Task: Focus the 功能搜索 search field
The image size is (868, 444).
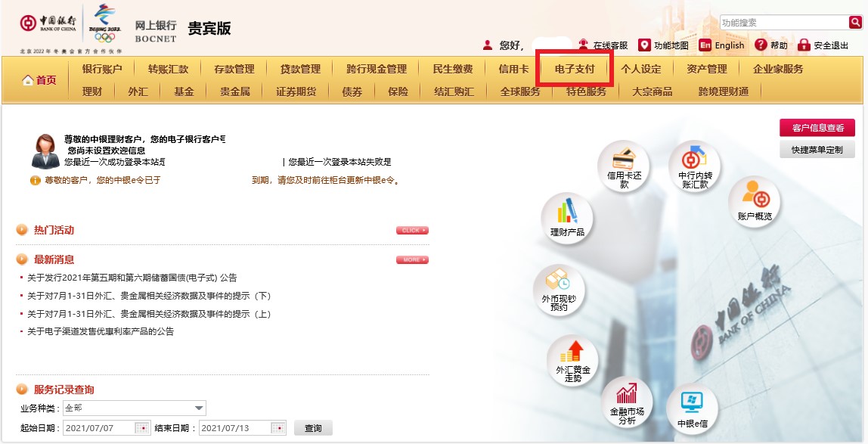Action: point(784,23)
